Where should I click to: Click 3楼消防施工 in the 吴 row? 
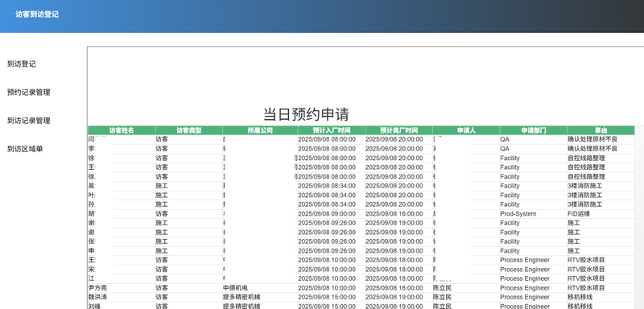click(x=585, y=186)
